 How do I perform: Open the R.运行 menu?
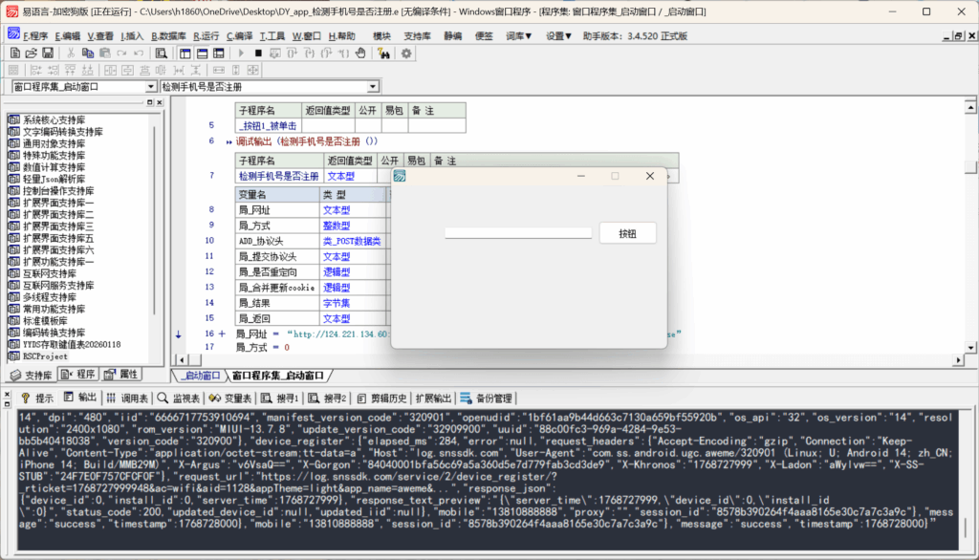pyautogui.click(x=206, y=35)
